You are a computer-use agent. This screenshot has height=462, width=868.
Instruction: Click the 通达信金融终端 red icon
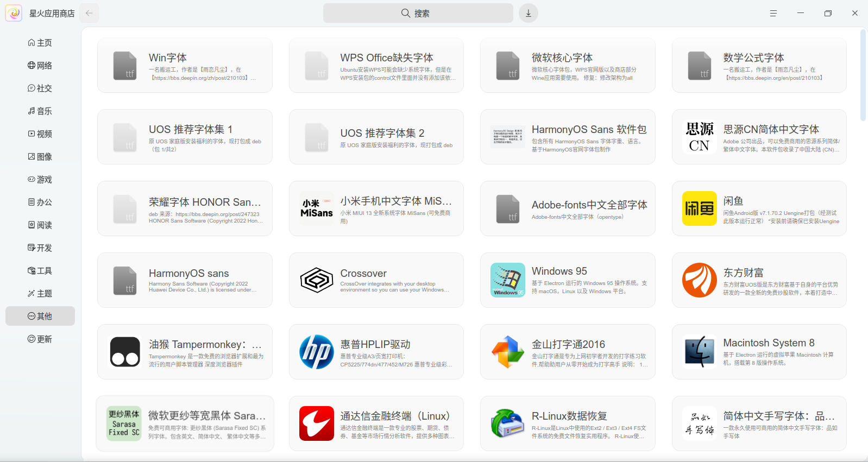317,423
